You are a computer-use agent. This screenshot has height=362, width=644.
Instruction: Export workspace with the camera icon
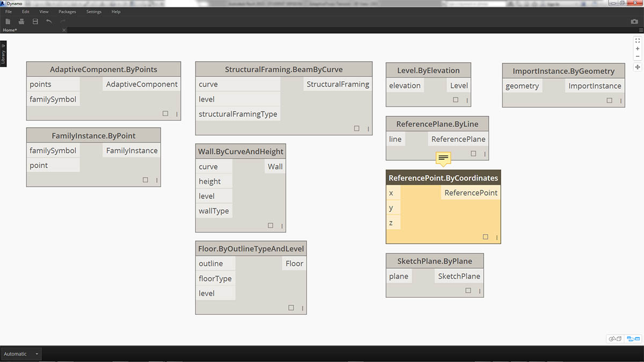point(634,21)
